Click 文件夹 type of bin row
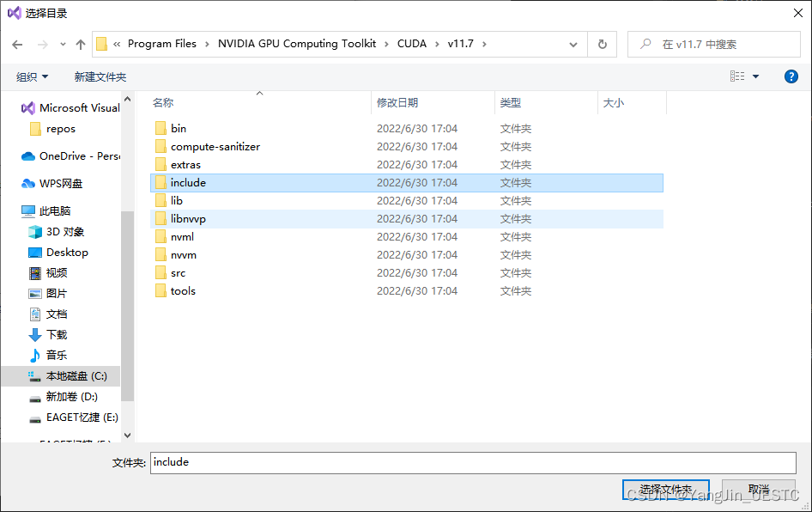Screen dimensions: 812x512 [x=515, y=128]
